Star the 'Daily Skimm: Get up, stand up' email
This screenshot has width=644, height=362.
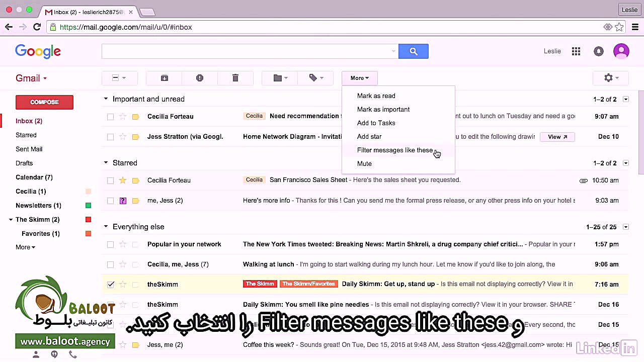tap(123, 285)
